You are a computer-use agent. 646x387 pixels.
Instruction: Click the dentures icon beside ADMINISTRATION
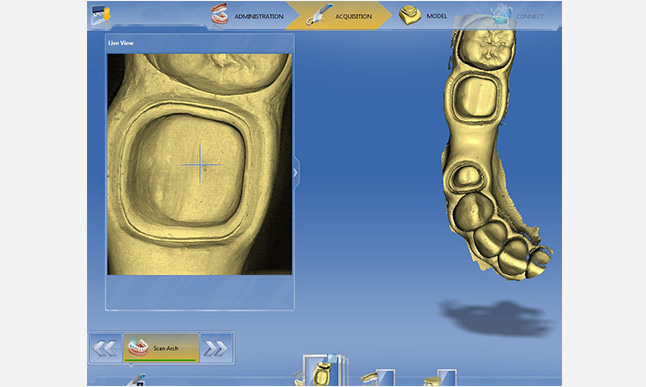220,14
